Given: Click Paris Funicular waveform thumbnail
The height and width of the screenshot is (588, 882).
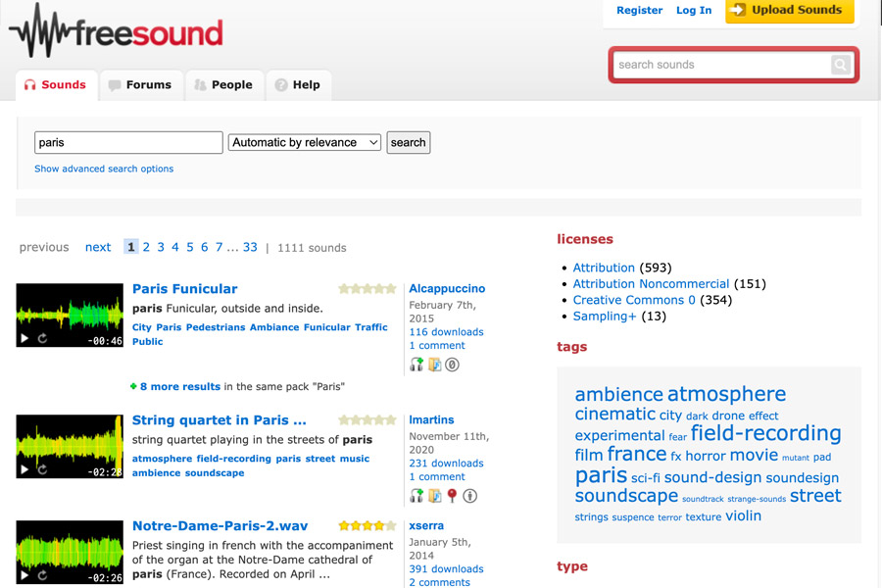Looking at the screenshot, I should point(70,316).
